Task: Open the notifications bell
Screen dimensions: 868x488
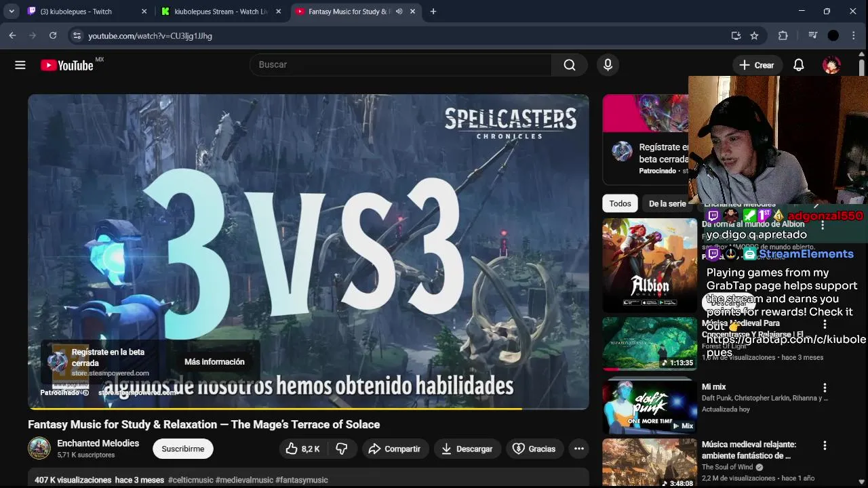Action: point(799,65)
